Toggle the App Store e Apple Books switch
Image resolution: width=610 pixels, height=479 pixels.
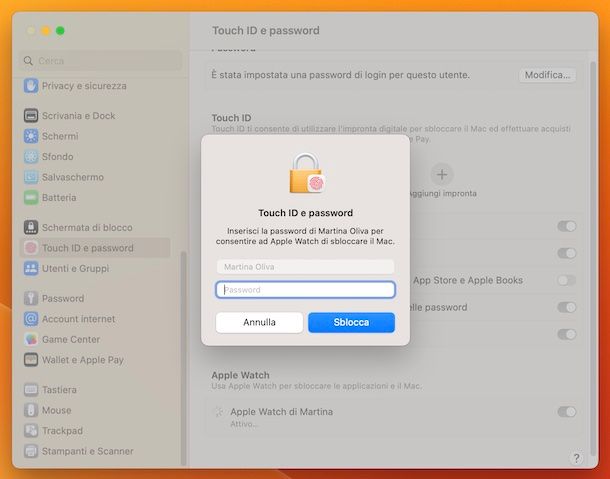click(566, 280)
